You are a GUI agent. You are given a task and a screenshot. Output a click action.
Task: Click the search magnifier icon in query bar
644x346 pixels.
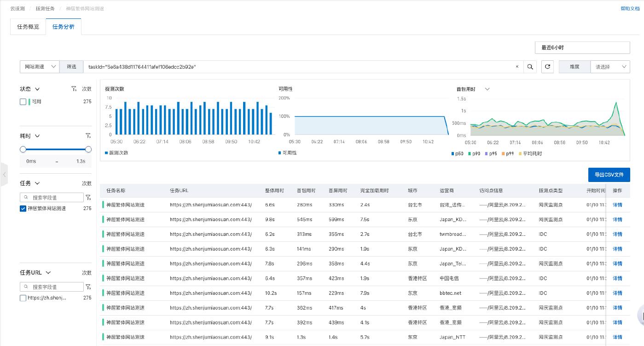(x=530, y=67)
